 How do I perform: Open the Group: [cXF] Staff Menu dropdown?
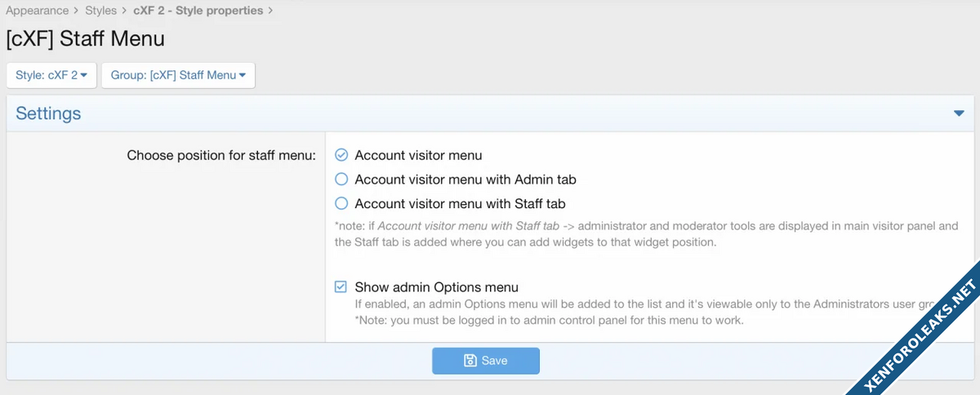coord(178,75)
